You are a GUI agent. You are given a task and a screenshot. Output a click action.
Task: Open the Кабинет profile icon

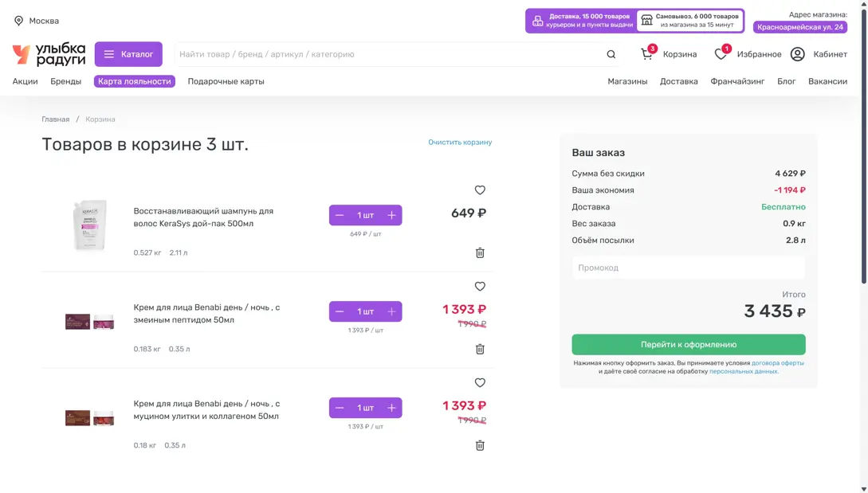(x=797, y=54)
